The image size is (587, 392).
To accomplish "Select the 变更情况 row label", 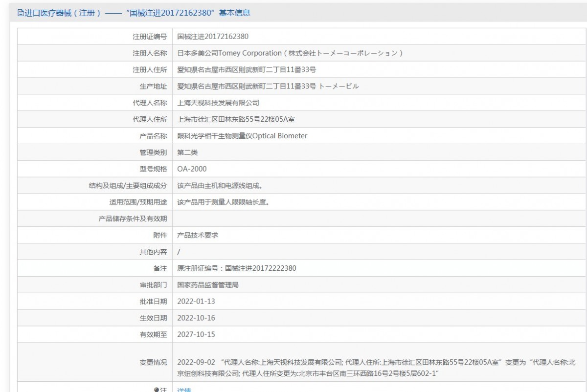I will (153, 362).
